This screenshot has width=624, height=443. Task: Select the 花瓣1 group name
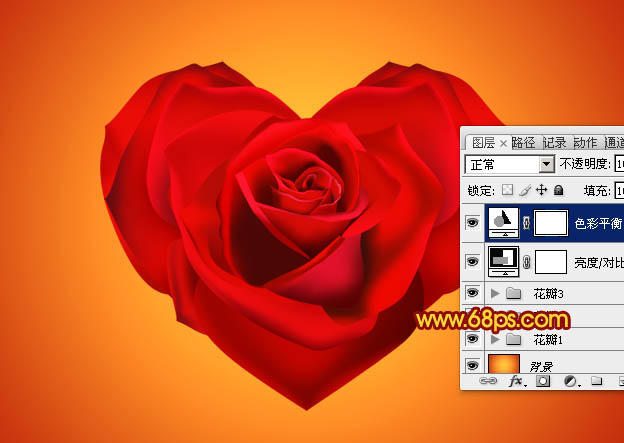548,340
